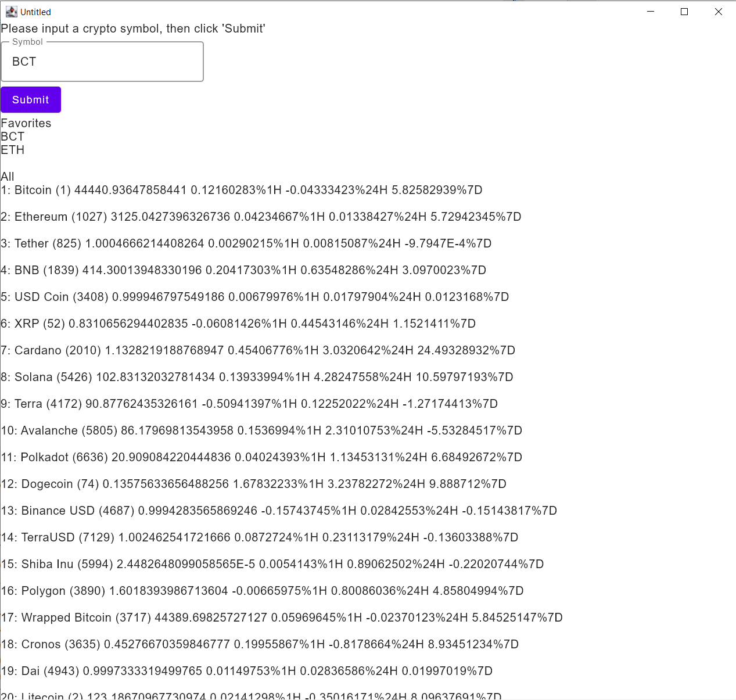Select the Tether row ranked 3
Image resolution: width=736 pixels, height=700 pixels.
[x=246, y=243]
